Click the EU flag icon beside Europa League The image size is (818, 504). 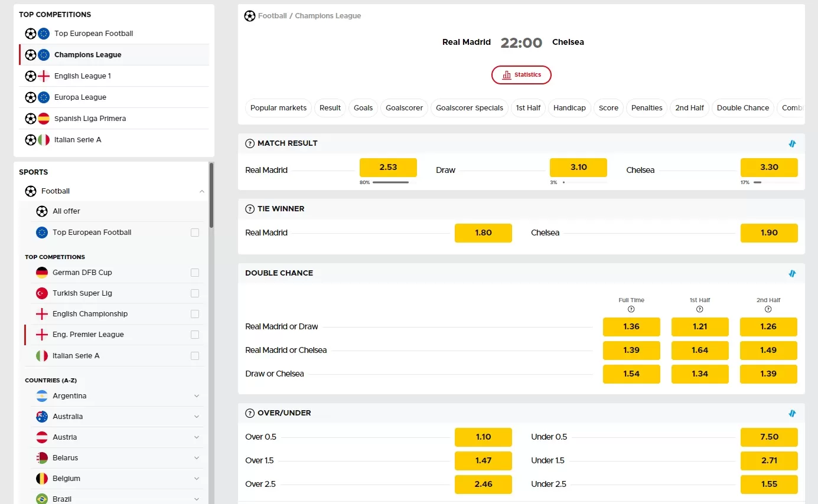tap(44, 97)
